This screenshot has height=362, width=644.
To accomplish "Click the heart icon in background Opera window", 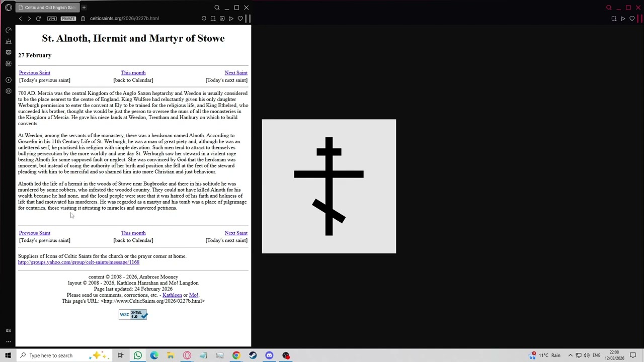I will (632, 19).
